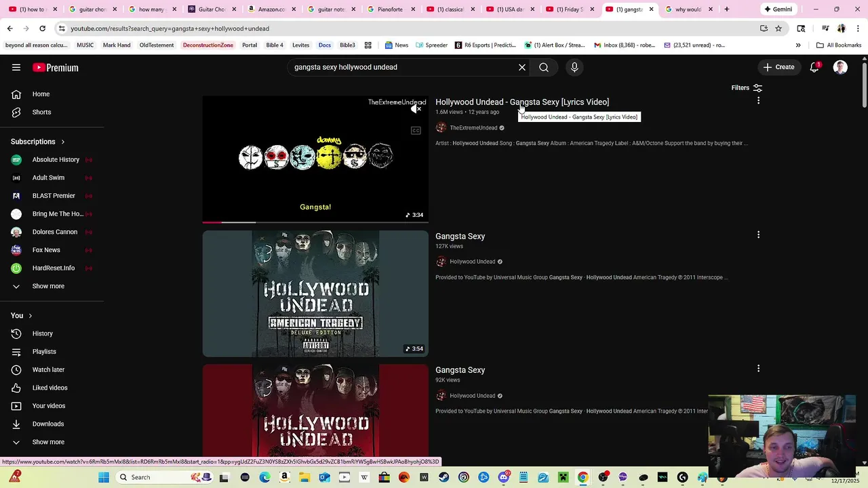Open options menu for Lyrics Video result

pos(758,101)
